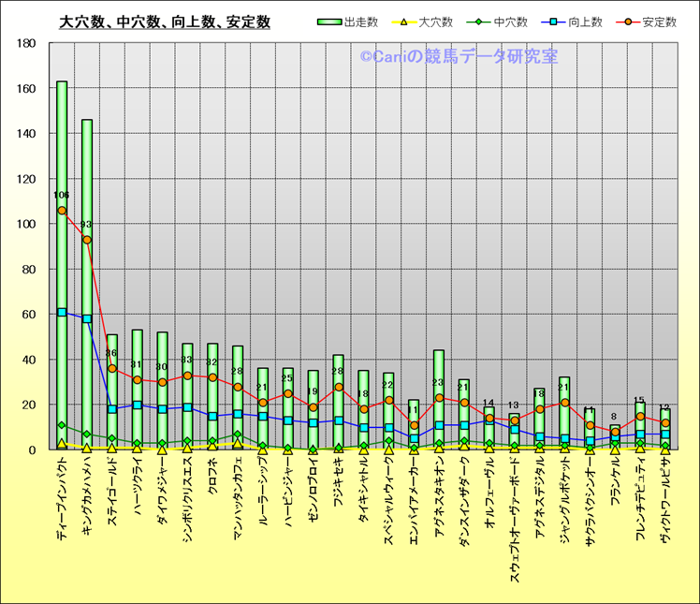Click the chart title 大穴数、中穴数、向上数、安定数
The image size is (700, 604).
[x=165, y=22]
